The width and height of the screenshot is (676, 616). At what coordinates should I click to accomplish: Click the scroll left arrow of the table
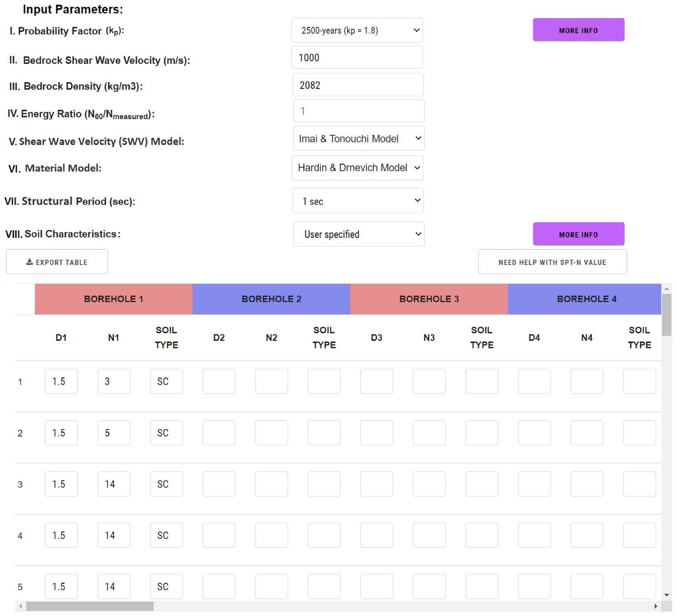tap(20, 606)
